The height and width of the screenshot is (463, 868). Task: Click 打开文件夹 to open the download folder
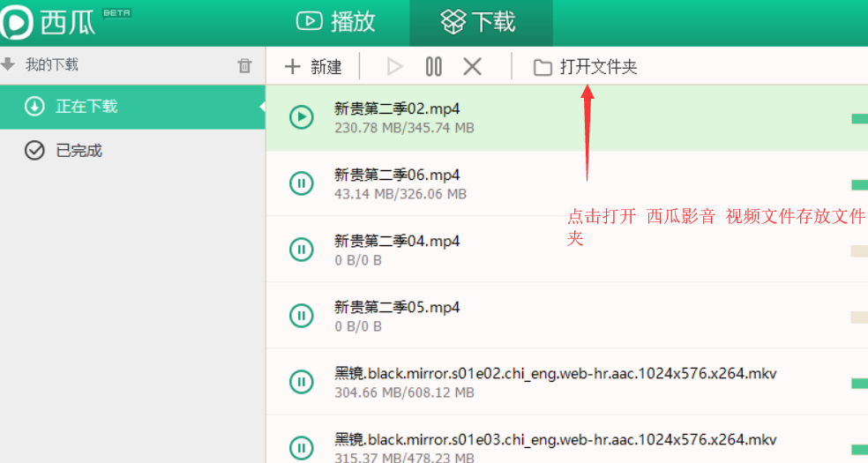(x=585, y=67)
